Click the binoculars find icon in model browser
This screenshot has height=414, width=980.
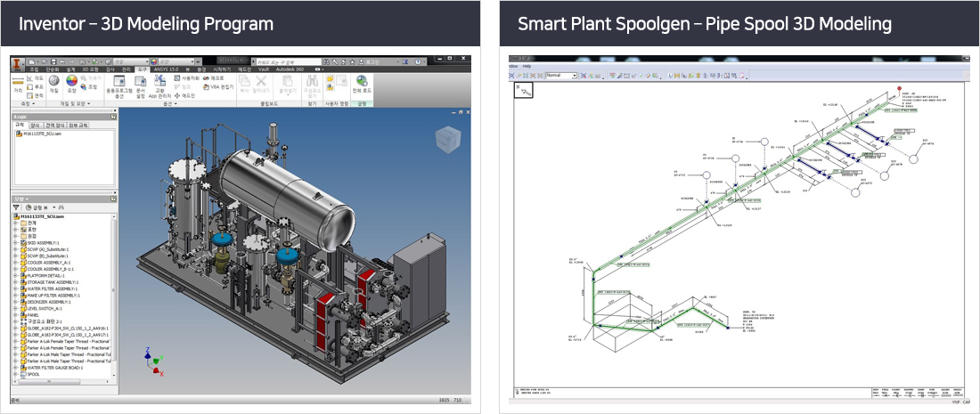click(61, 207)
